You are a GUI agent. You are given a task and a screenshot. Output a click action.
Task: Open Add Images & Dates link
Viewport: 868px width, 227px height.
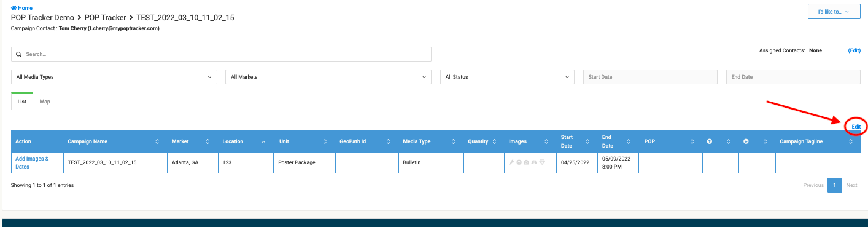32,163
